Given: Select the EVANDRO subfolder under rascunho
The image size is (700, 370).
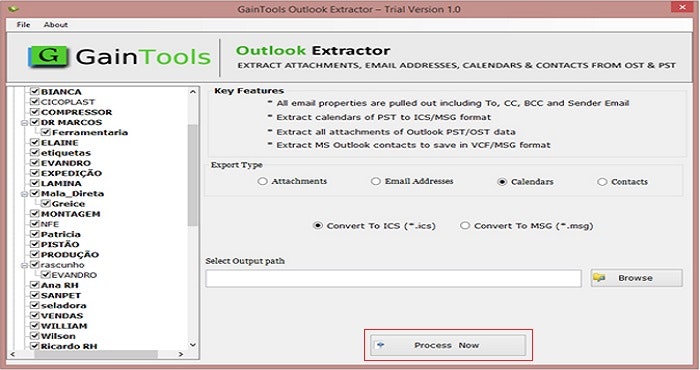Looking at the screenshot, I should tap(74, 275).
